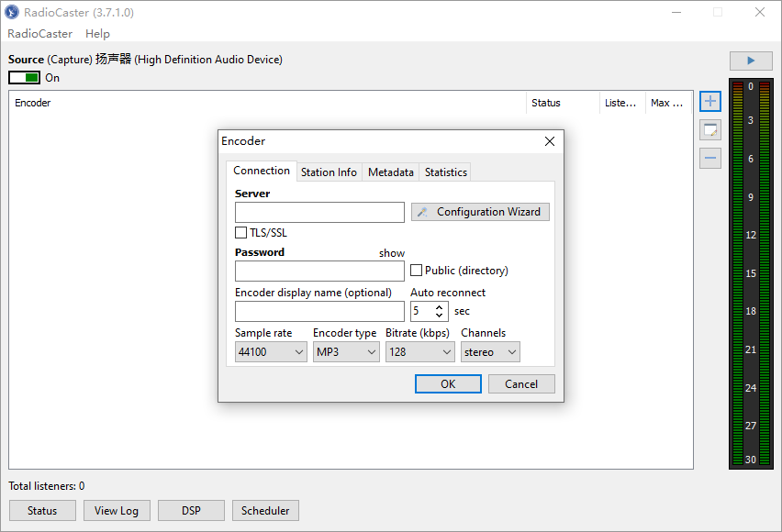
Task: Click the audio level meter
Action: (751, 273)
